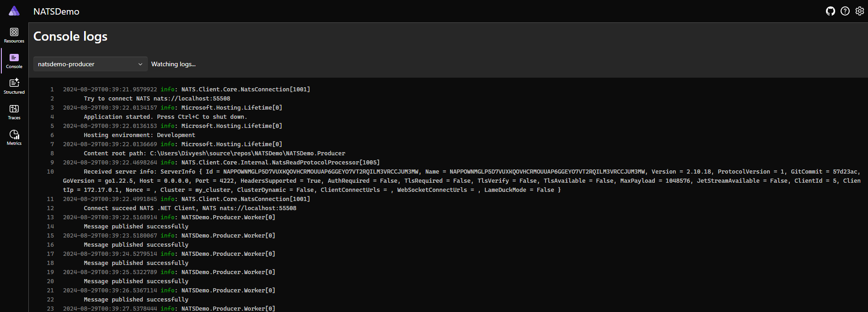Click the Hosting environment: Development log line
The width and height of the screenshot is (868, 312).
pos(139,135)
